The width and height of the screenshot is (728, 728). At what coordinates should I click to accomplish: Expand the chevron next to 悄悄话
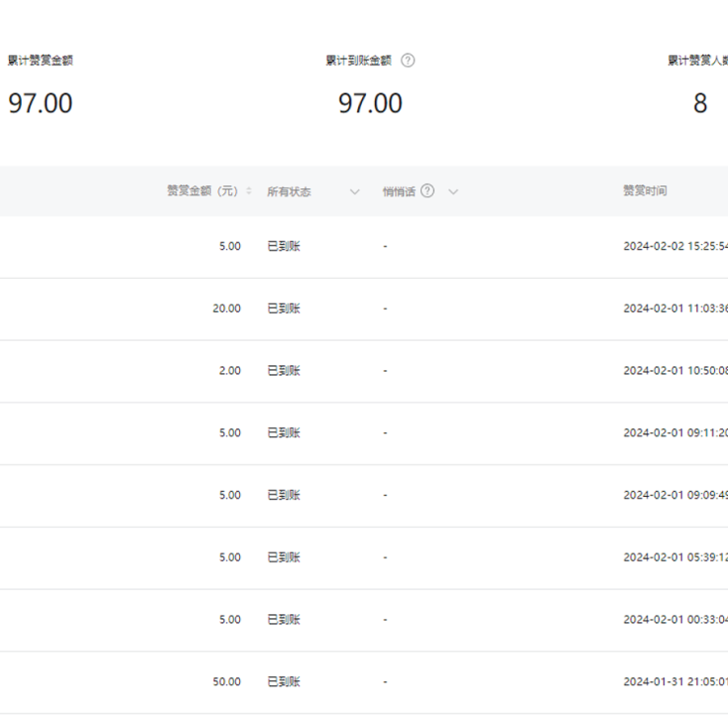[x=453, y=191]
